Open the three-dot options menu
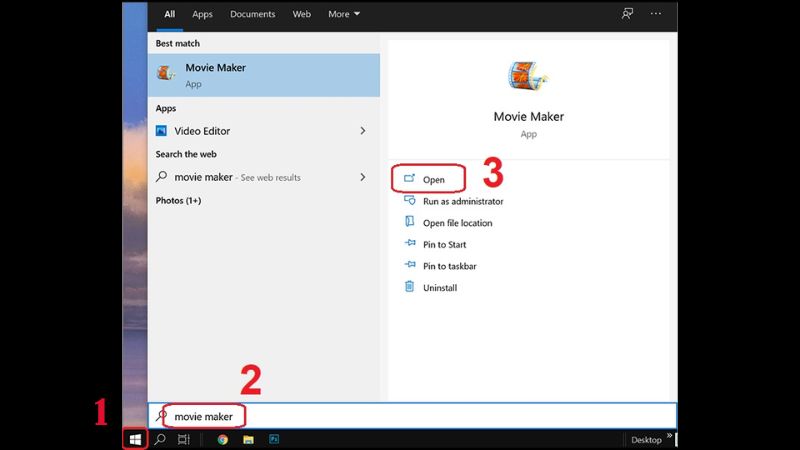Image resolution: width=800 pixels, height=450 pixels. (656, 14)
